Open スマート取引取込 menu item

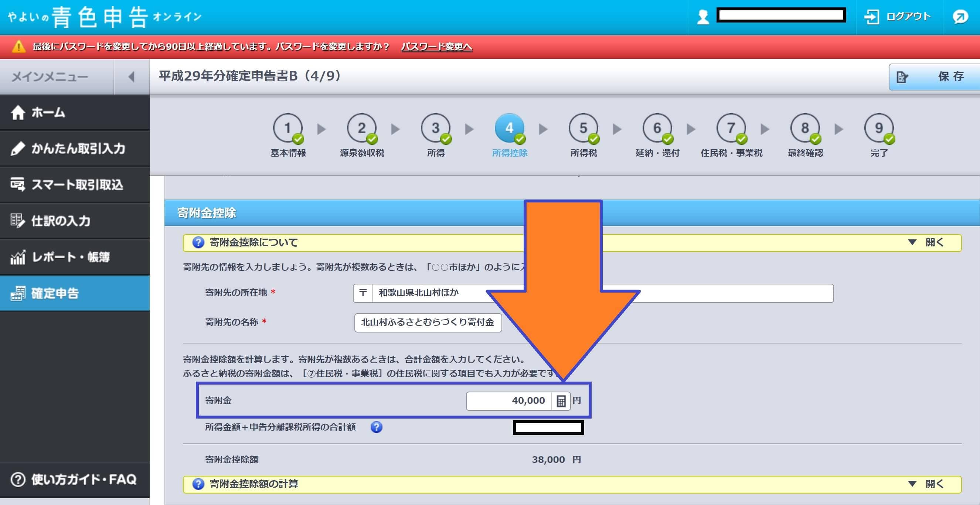point(75,184)
